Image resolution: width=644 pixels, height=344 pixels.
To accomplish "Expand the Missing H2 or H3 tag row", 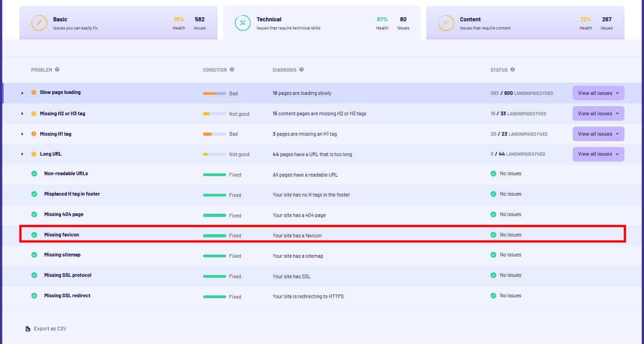I will tap(22, 113).
